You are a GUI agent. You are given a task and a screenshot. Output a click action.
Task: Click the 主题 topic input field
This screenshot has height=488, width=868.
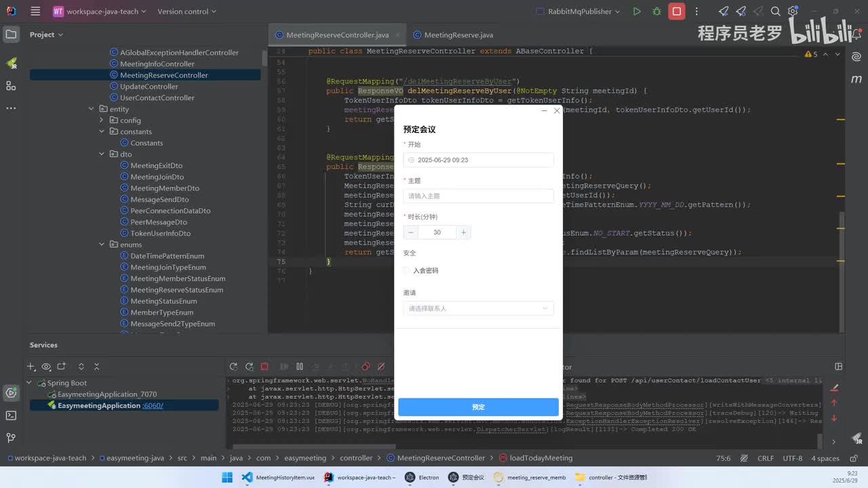(478, 196)
